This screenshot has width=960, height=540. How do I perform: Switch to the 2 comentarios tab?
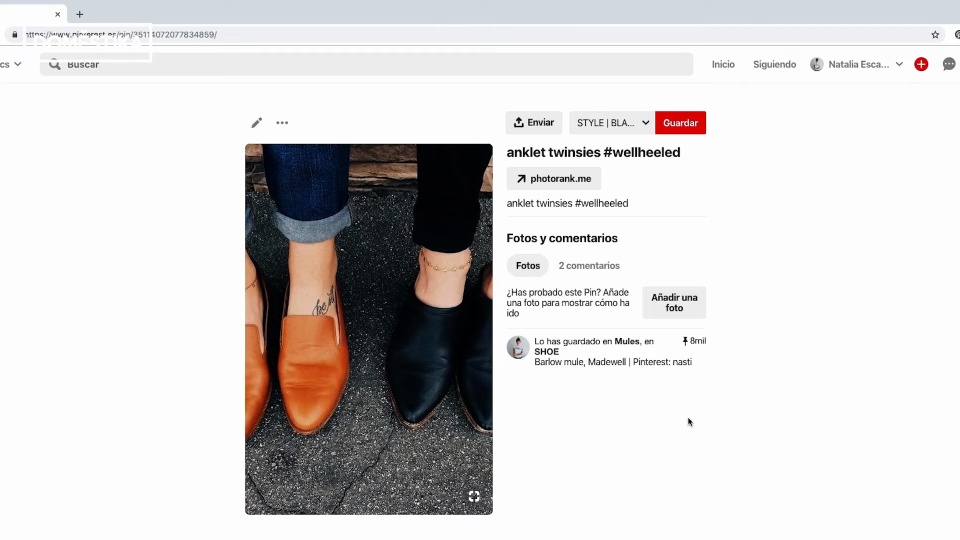tap(589, 266)
